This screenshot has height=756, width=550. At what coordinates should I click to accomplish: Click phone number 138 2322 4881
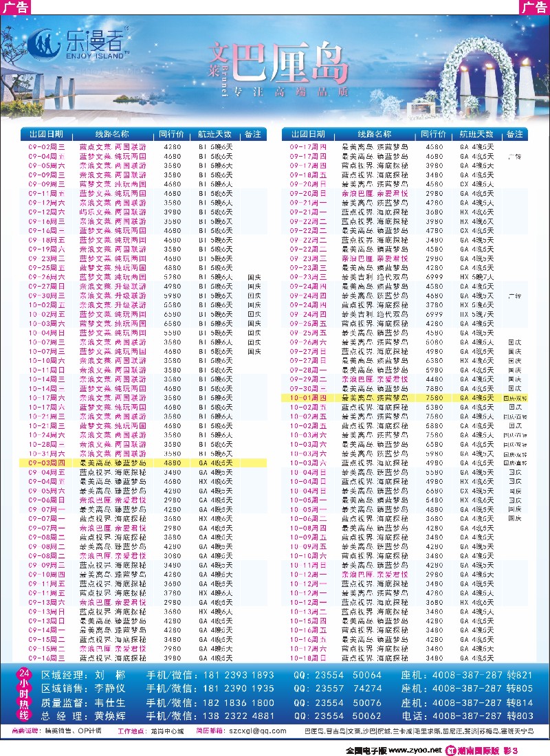pyautogui.click(x=239, y=716)
